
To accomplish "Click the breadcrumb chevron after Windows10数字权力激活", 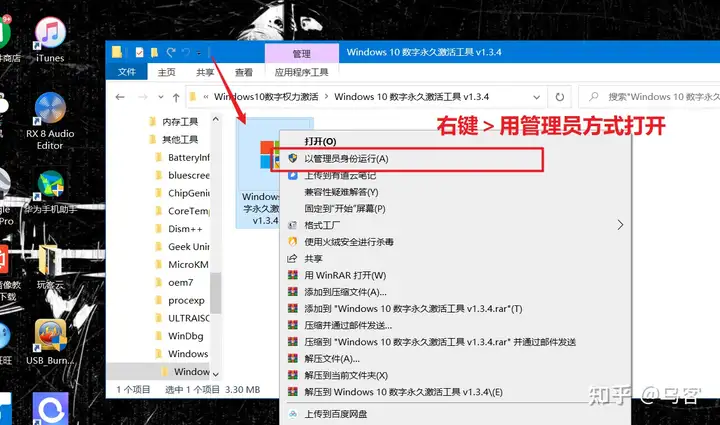I will pos(326,97).
